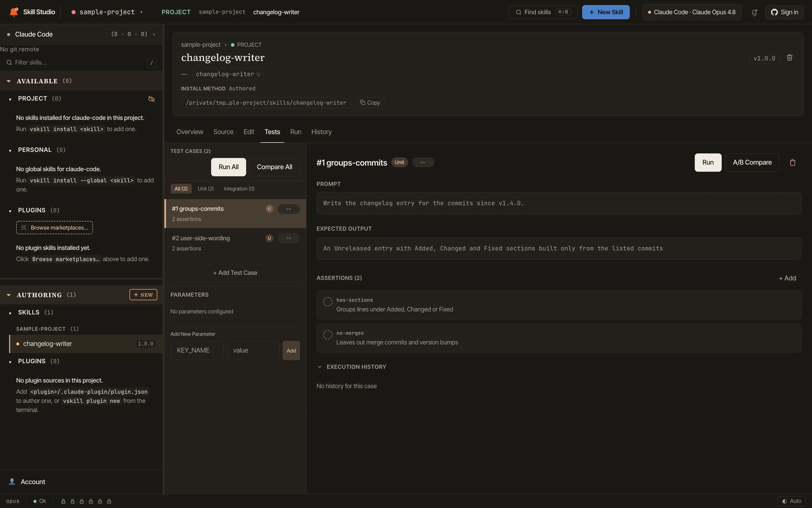Viewport: 812px width, 508px height.
Task: Click the green unlocked padlock in status bar
Action: click(63, 501)
